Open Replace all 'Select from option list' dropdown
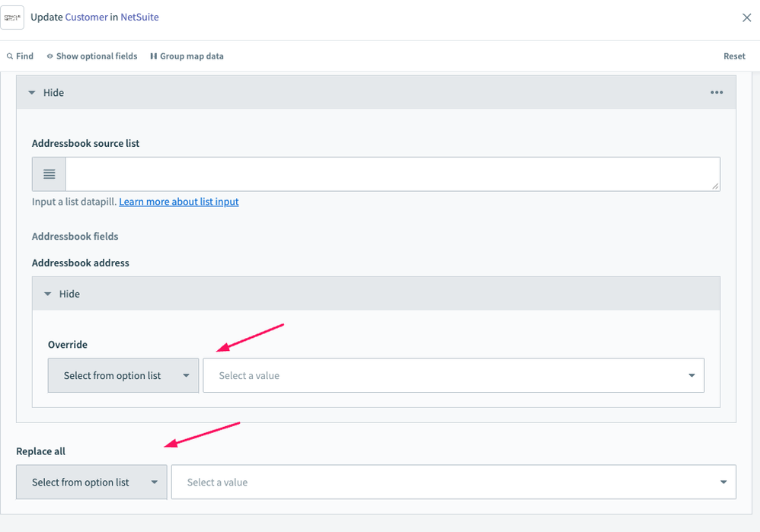The width and height of the screenshot is (760, 532). (x=91, y=482)
